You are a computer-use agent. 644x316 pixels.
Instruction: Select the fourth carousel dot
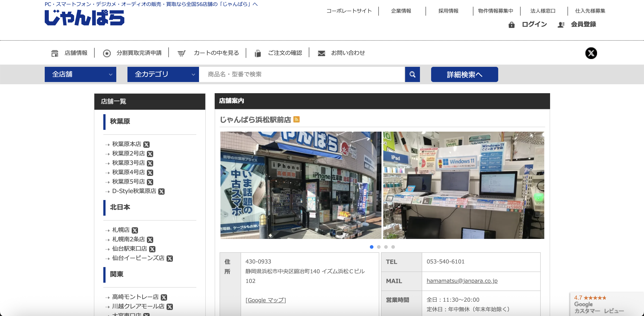393,247
